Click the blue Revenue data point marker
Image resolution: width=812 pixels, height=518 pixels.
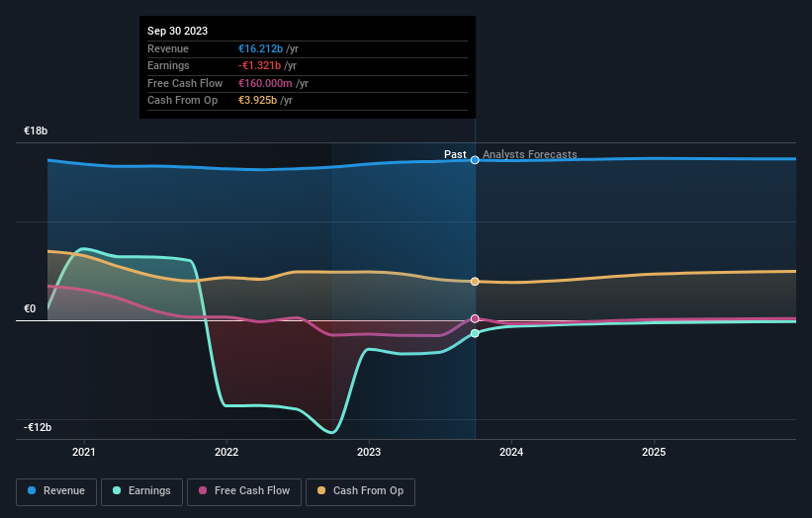point(475,160)
